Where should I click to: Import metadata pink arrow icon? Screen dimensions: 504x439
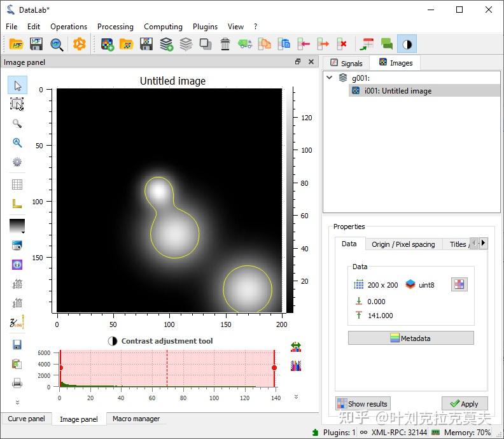[x=304, y=44]
